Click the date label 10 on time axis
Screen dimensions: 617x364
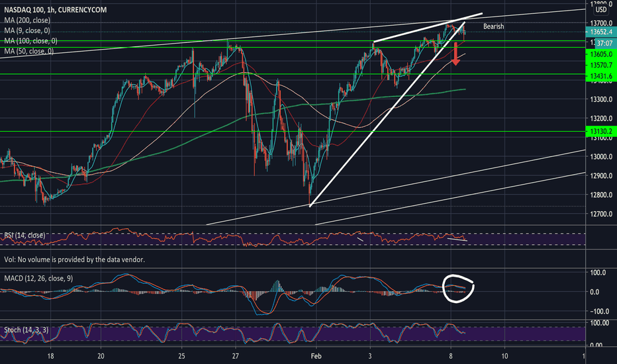pos(504,356)
